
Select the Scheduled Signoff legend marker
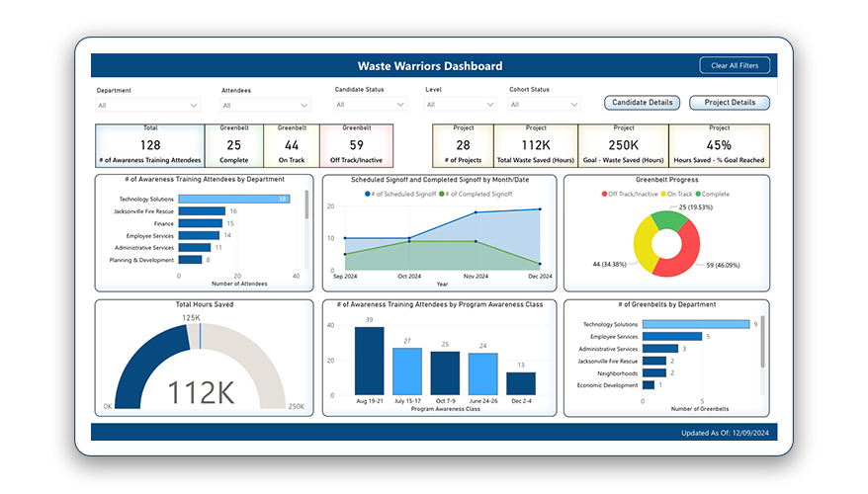pyautogui.click(x=370, y=195)
